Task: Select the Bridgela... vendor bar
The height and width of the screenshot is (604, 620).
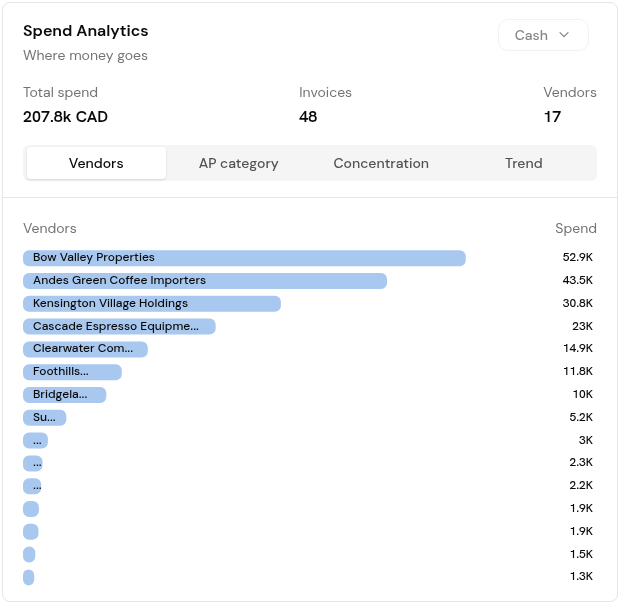Action: click(x=64, y=395)
